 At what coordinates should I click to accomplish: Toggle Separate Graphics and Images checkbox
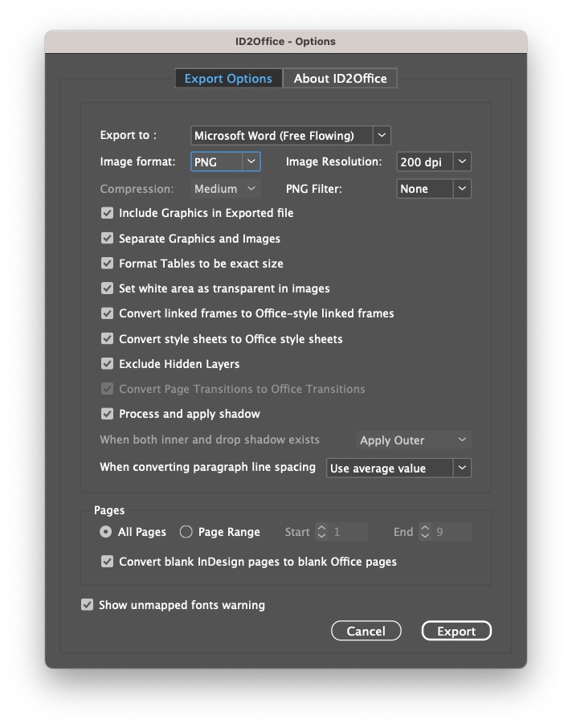(107, 239)
